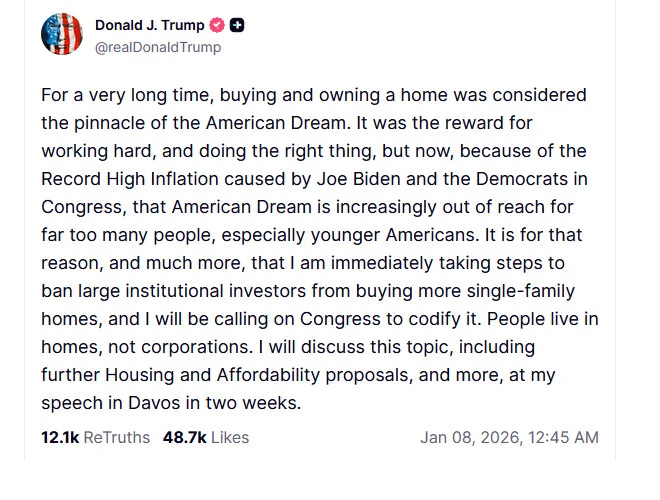This screenshot has width=660, height=500.
Task: Click the black plus badge icon
Action: (237, 25)
